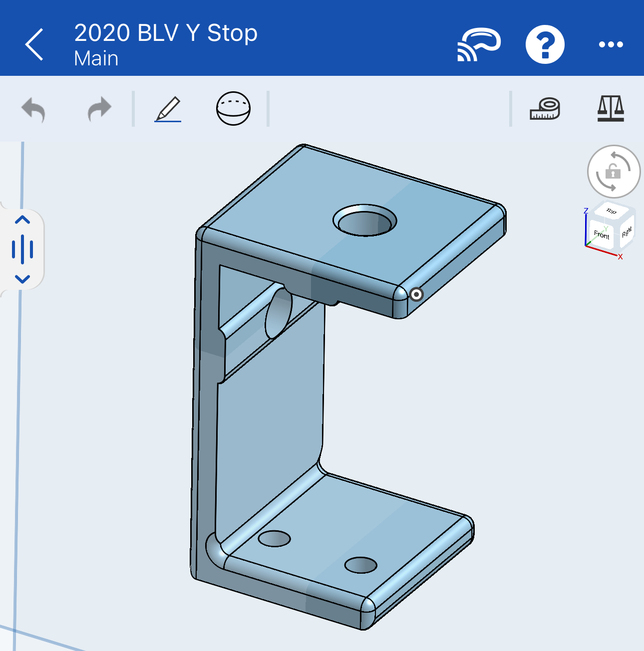Screen dimensions: 644x651
Task: Start a new sketch with pencil tool
Action: click(168, 109)
